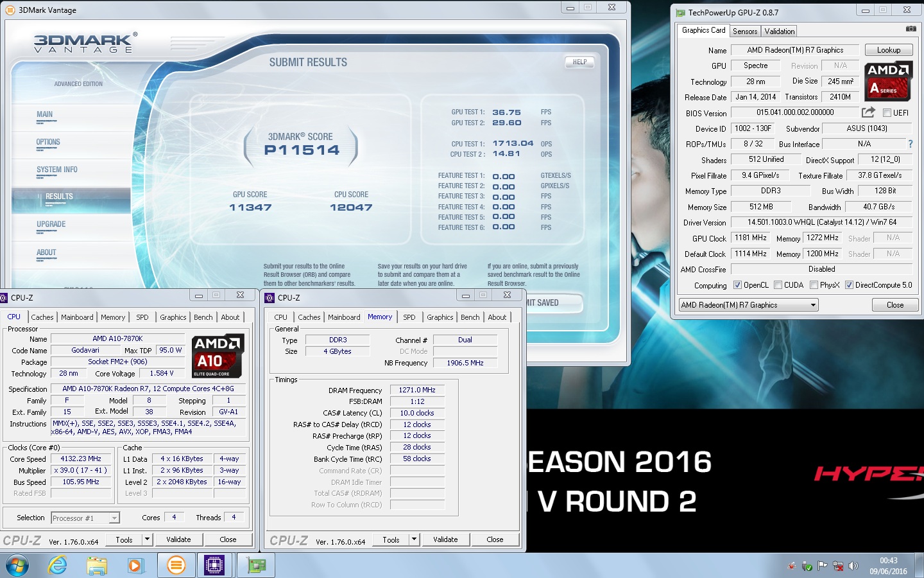Click the GPU-Z title bar icon
The height and width of the screenshot is (578, 924).
tap(680, 12)
